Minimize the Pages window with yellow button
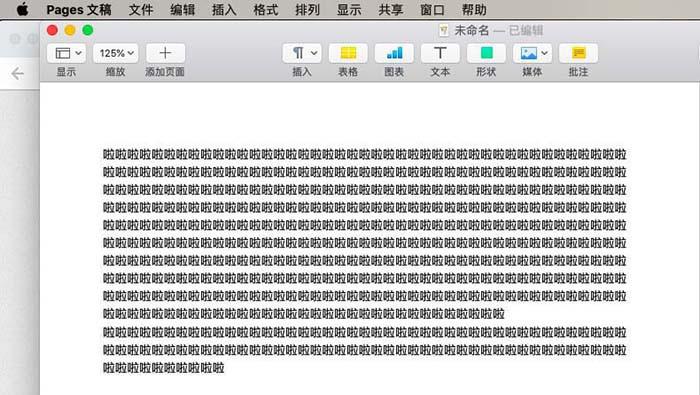The height and width of the screenshot is (395, 700). 70,30
